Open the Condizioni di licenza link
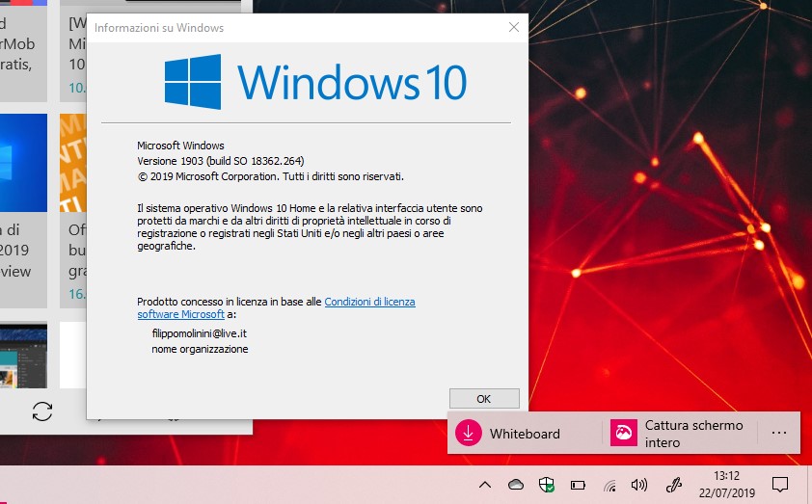812x504 pixels. click(x=369, y=302)
